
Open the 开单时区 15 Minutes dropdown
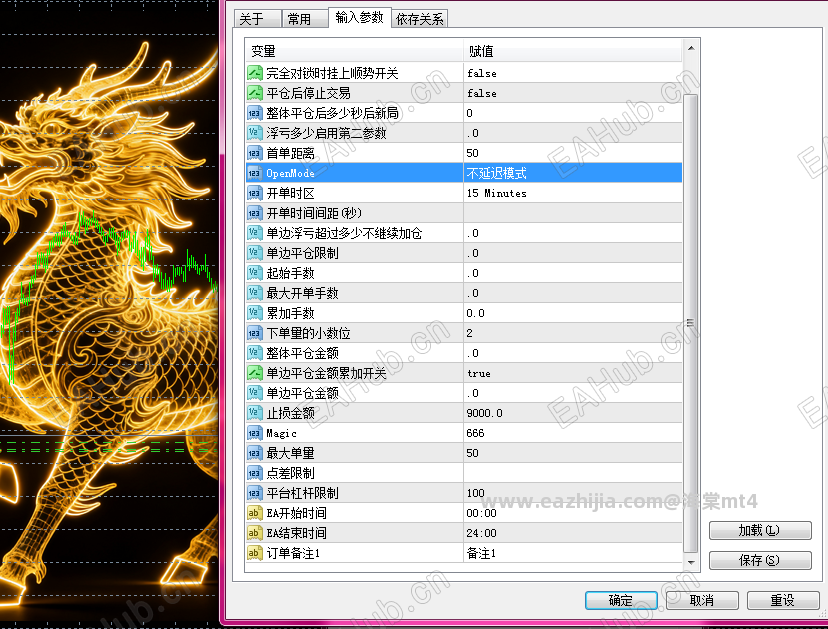coord(572,193)
